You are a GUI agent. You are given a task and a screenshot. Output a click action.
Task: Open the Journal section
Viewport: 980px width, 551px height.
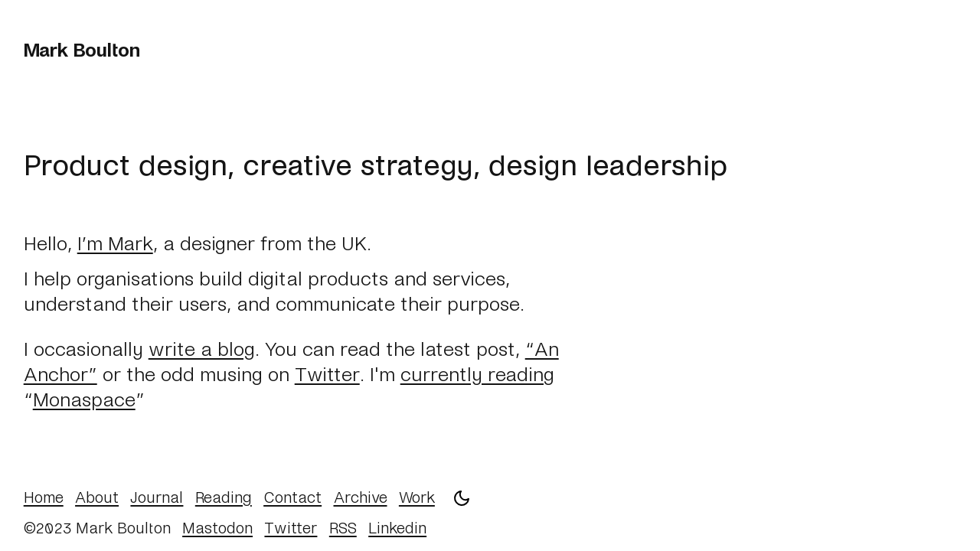click(x=156, y=497)
